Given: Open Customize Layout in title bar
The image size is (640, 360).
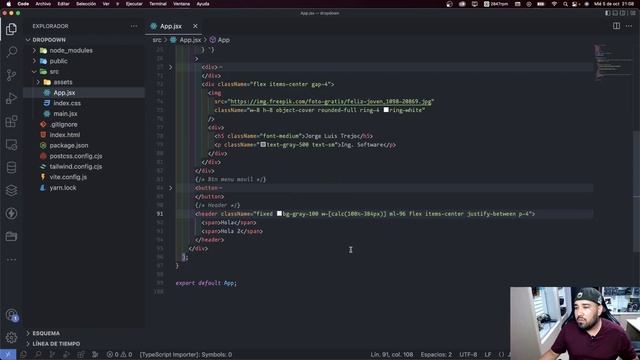Looking at the screenshot, I should click(633, 13).
